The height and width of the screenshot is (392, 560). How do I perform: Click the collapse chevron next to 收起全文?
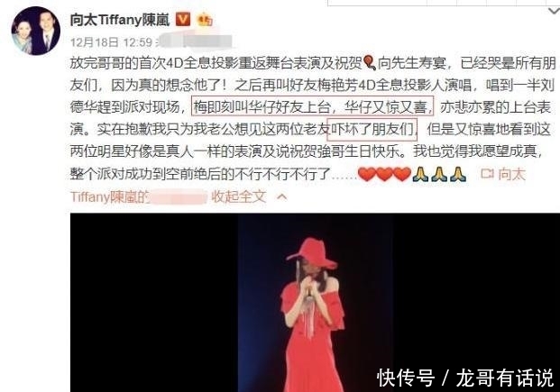(281, 196)
